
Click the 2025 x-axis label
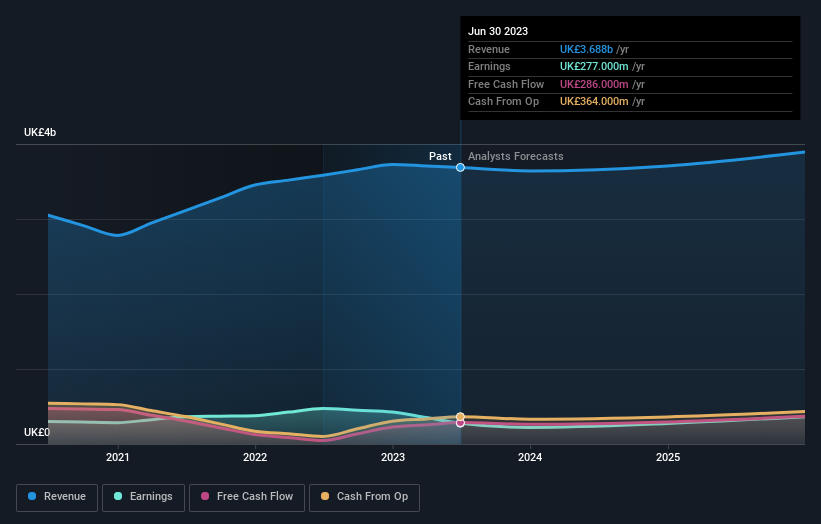(x=668, y=458)
